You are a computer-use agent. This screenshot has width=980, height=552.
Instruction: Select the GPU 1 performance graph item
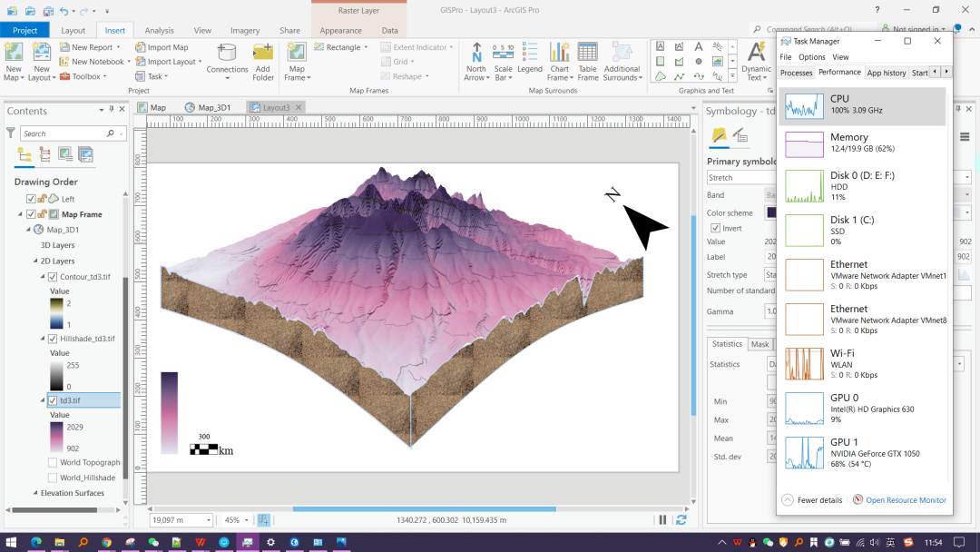pos(863,453)
